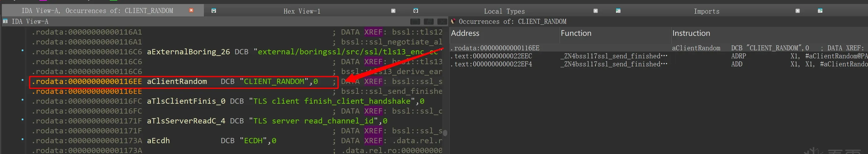This screenshot has height=154, width=868.
Task: Click first button in IDA View-A title bar
Action: click(x=415, y=22)
